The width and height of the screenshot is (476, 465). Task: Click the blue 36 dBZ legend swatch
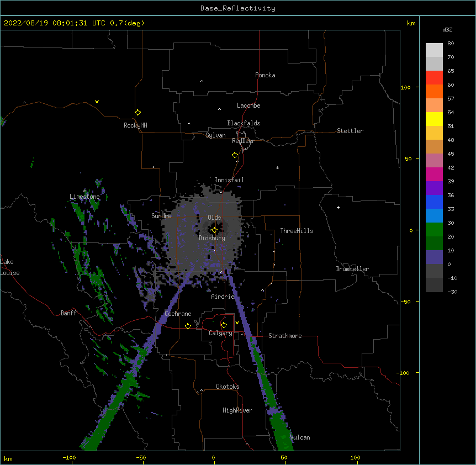coord(434,202)
